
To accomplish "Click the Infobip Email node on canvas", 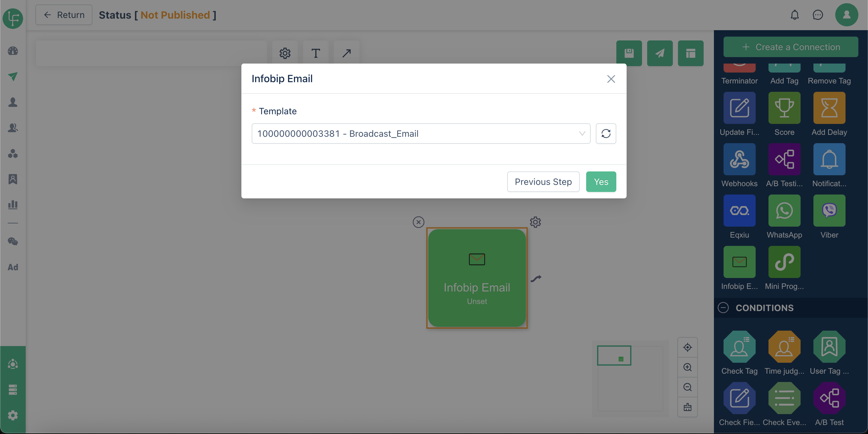I will 476,278.
